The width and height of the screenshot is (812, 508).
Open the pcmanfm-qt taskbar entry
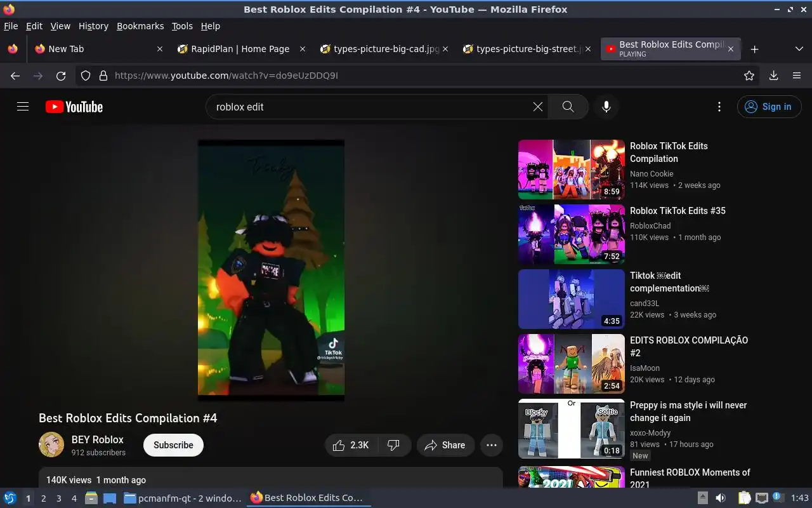(x=183, y=498)
